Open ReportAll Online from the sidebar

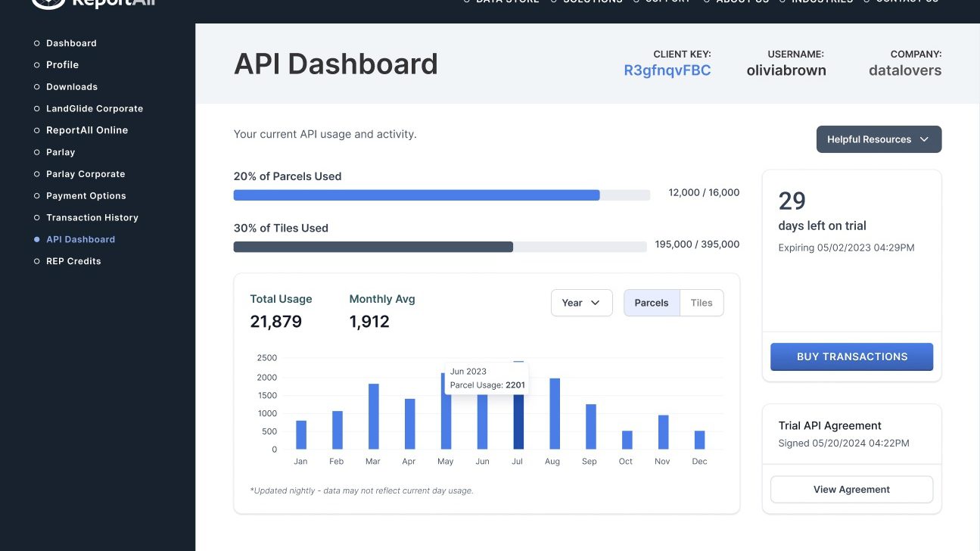click(x=87, y=130)
